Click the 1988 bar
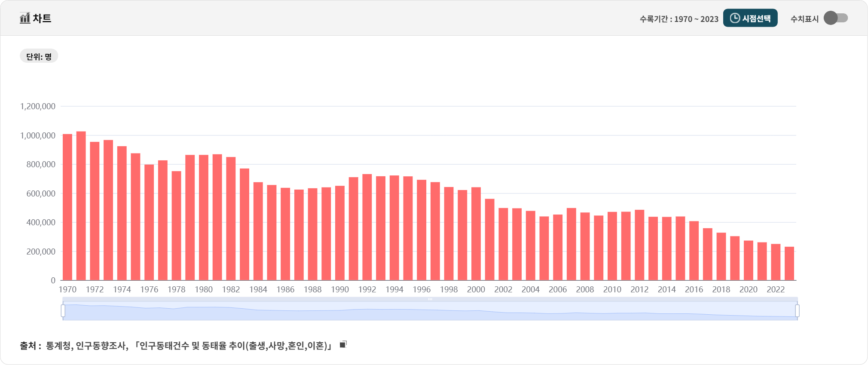The height and width of the screenshot is (365, 868). pyautogui.click(x=313, y=234)
